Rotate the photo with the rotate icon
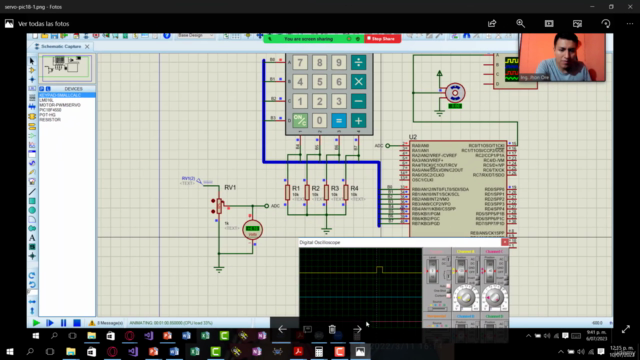Screen dimensions: 640x360 tap(606, 24)
